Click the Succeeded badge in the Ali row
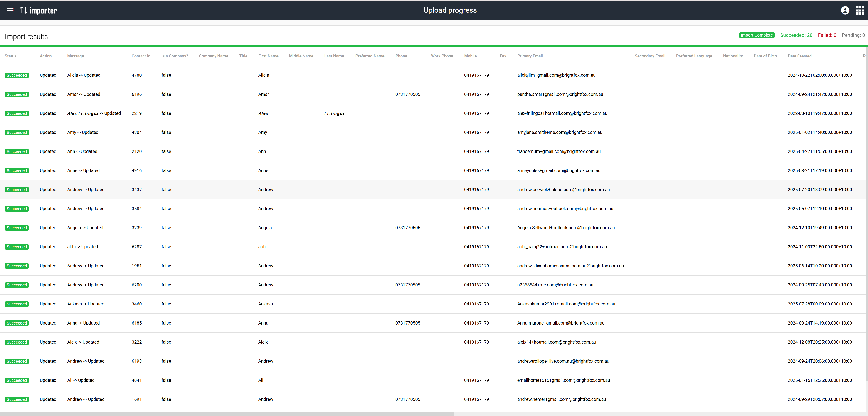868x416 pixels. tap(17, 380)
